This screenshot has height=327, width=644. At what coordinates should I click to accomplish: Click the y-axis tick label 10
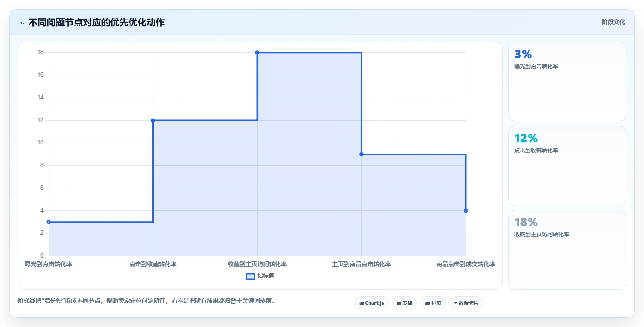click(x=40, y=143)
